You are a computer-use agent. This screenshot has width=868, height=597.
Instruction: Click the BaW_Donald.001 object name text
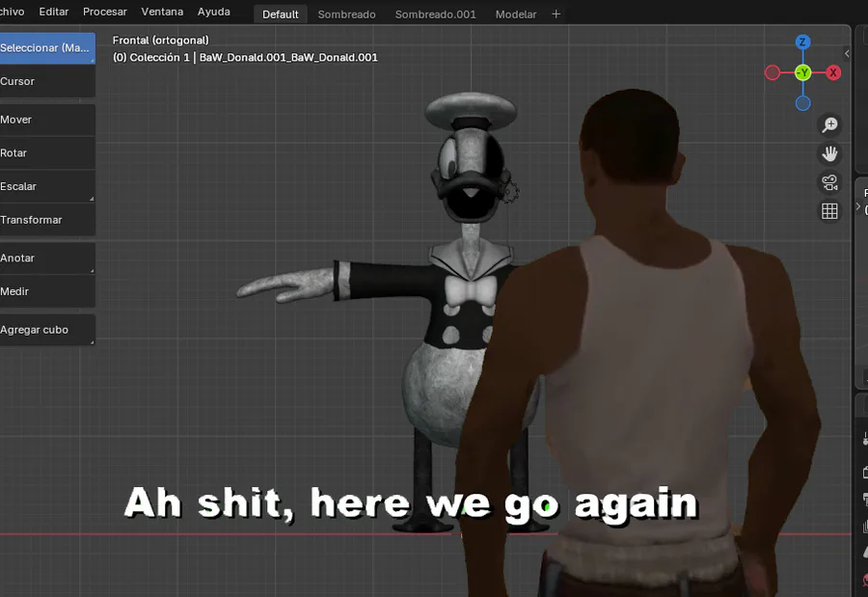(x=288, y=58)
